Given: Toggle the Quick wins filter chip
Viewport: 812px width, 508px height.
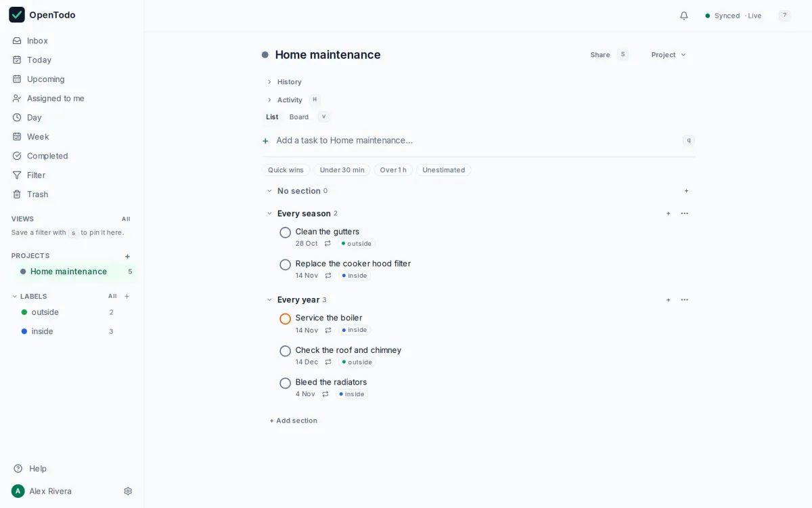Looking at the screenshot, I should pos(286,170).
